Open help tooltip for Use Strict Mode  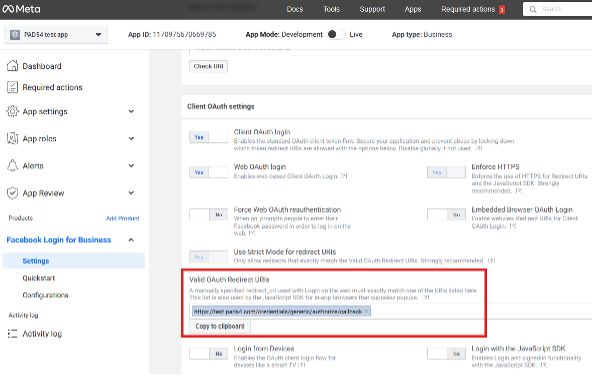pos(491,261)
